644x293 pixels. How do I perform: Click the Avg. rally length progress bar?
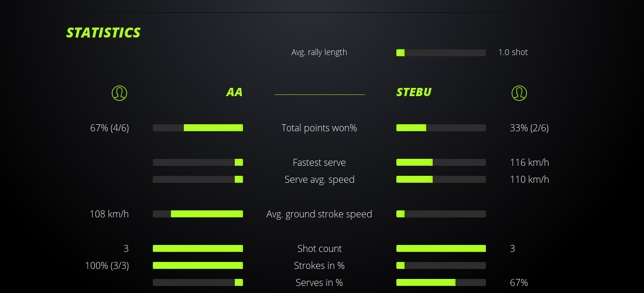coord(441,53)
